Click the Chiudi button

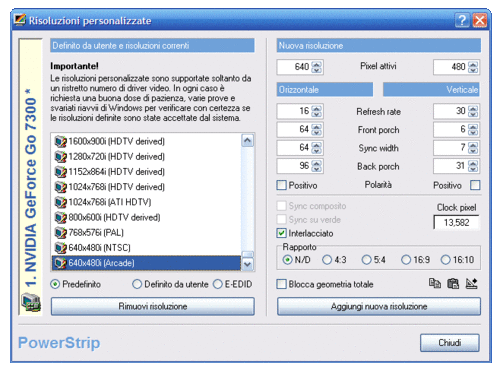[x=450, y=343]
